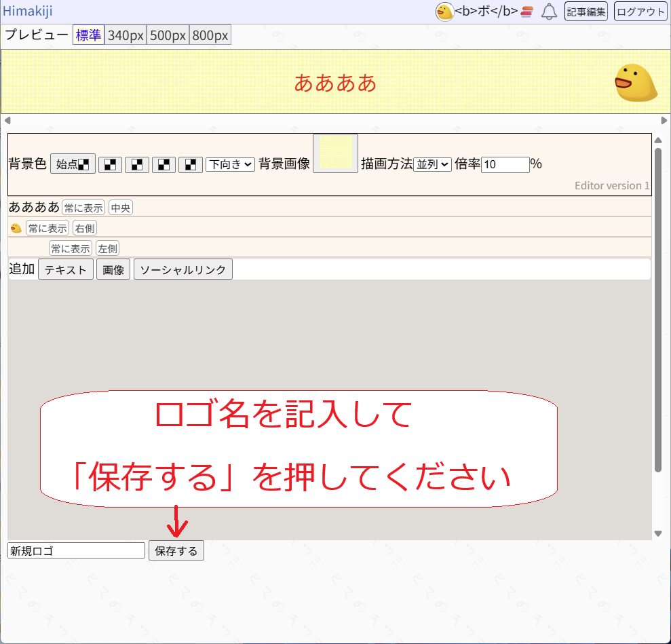Viewport: 671px width, 644px height.
Task: Toggle 右側 alignment on duck image row
Action: 85,228
